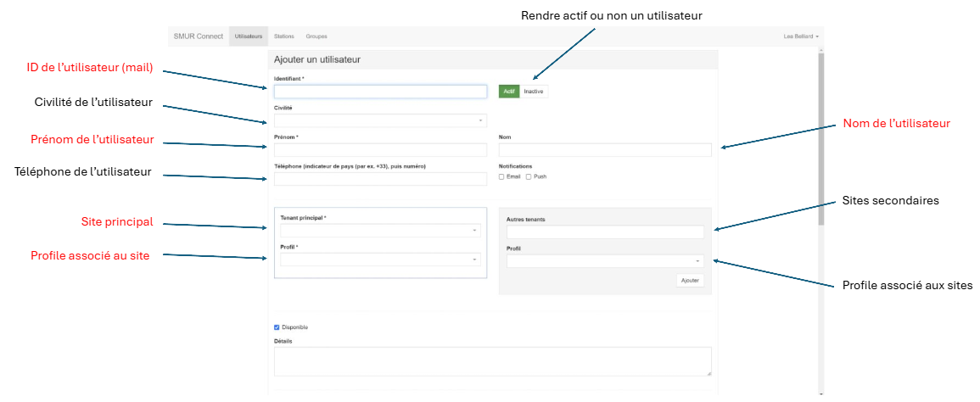Viewport: 980px width, 402px height.
Task: Open the Civilité dropdown
Action: (x=380, y=120)
